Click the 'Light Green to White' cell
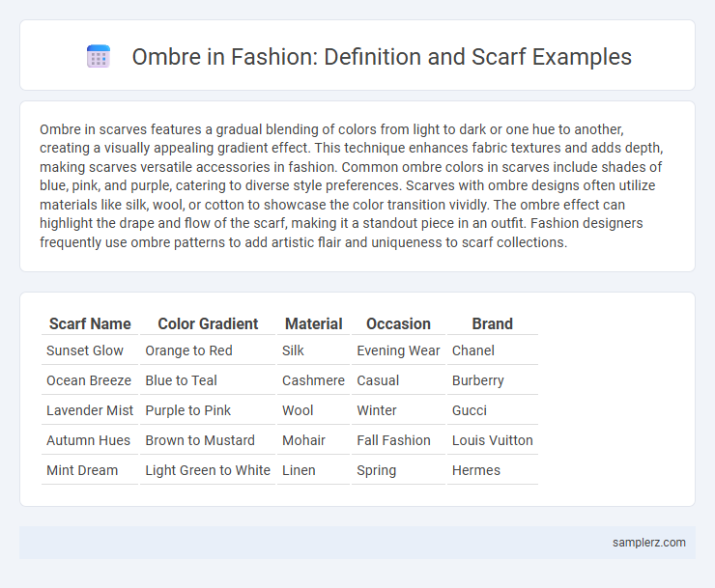 tap(208, 470)
